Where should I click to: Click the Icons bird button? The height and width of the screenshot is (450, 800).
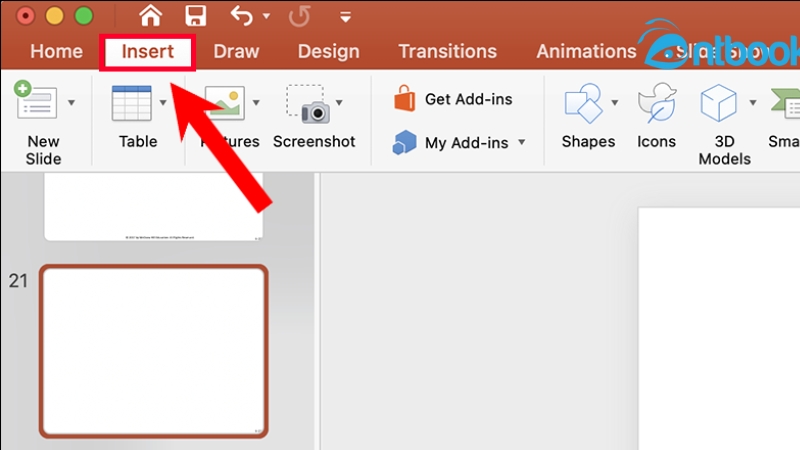pyautogui.click(x=657, y=102)
